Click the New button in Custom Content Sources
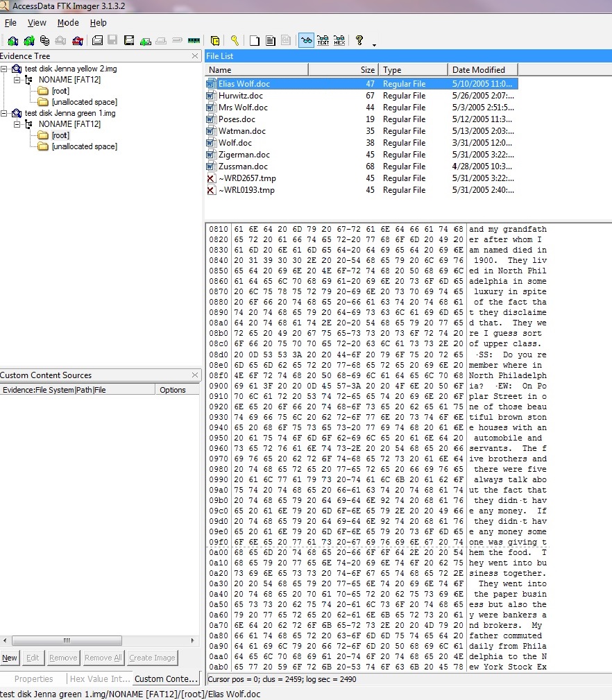The width and height of the screenshot is (612, 700). pos(10,658)
